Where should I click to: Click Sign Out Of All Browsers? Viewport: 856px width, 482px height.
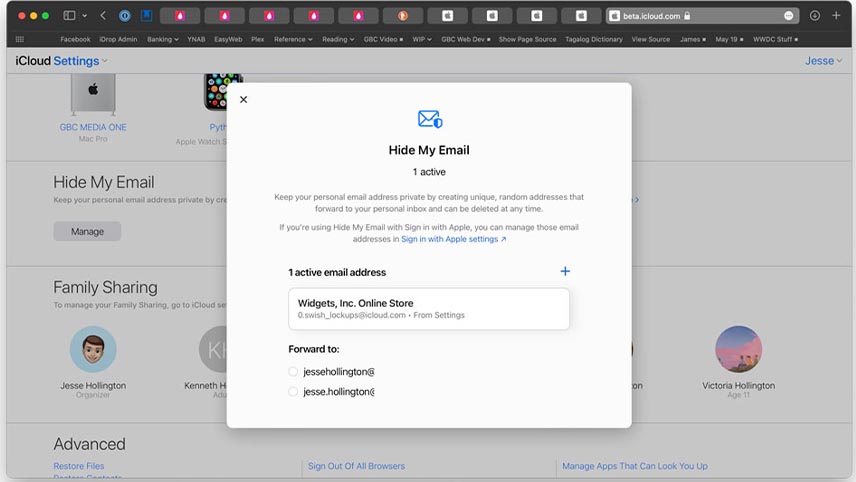[x=356, y=466]
